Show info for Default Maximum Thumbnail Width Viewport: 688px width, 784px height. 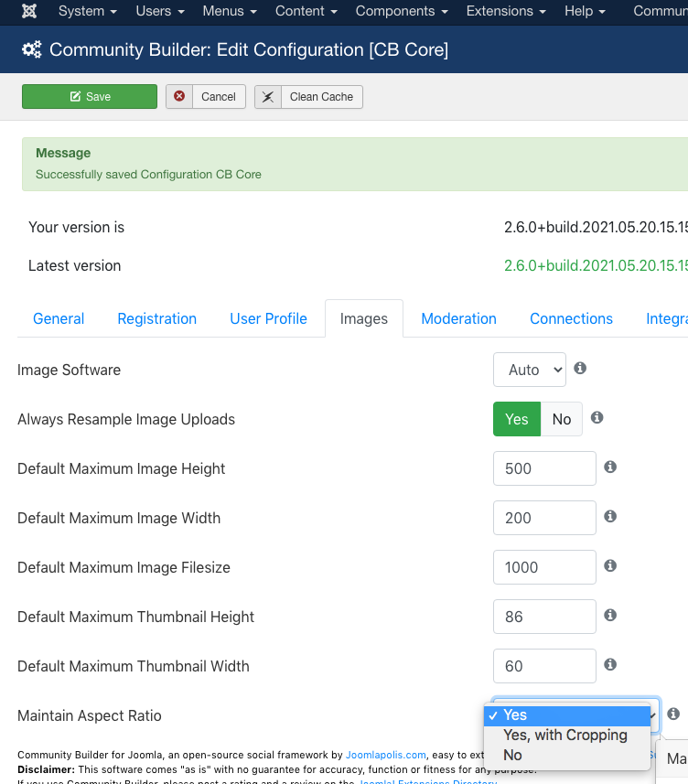(x=610, y=665)
